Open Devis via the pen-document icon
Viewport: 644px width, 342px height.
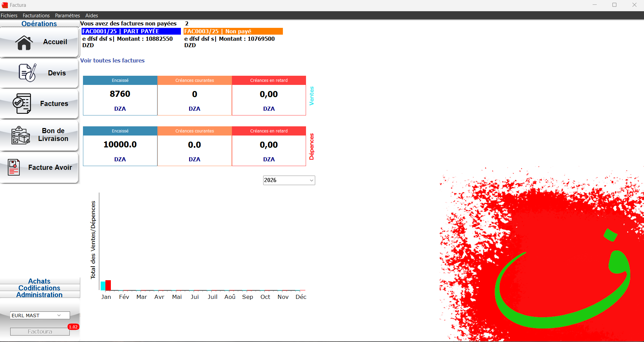pyautogui.click(x=27, y=73)
